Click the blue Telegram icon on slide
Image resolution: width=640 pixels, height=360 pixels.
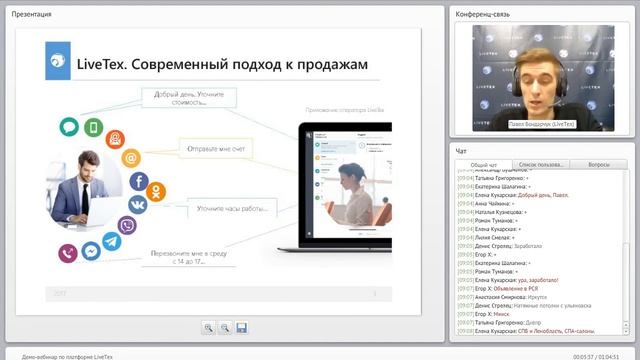(111, 242)
